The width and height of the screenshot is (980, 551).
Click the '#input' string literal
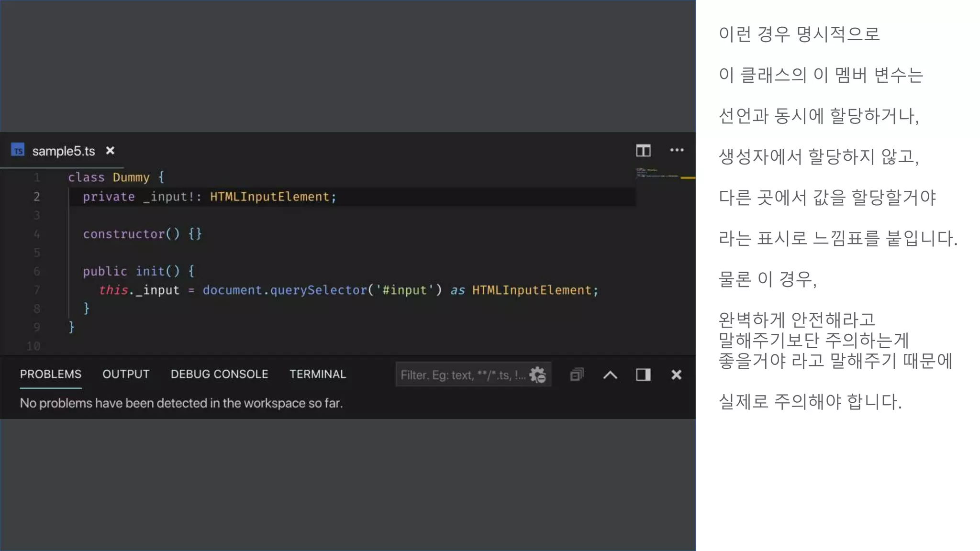[x=404, y=290]
